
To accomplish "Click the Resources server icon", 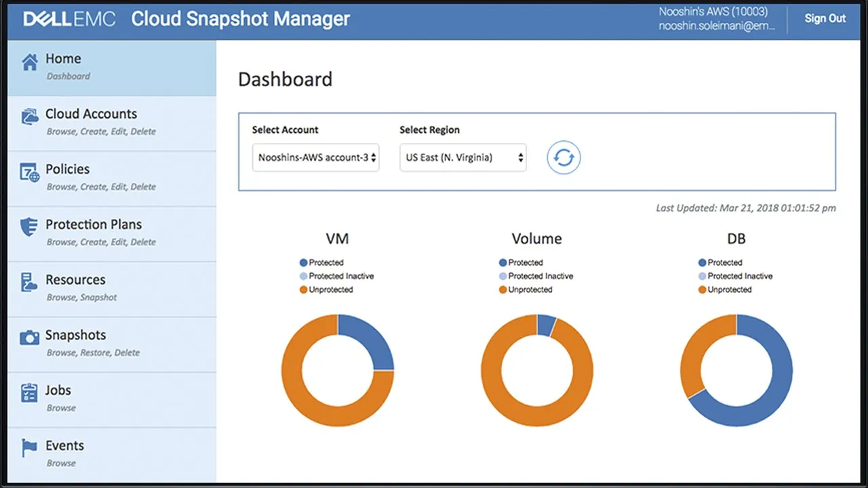I will pyautogui.click(x=29, y=283).
